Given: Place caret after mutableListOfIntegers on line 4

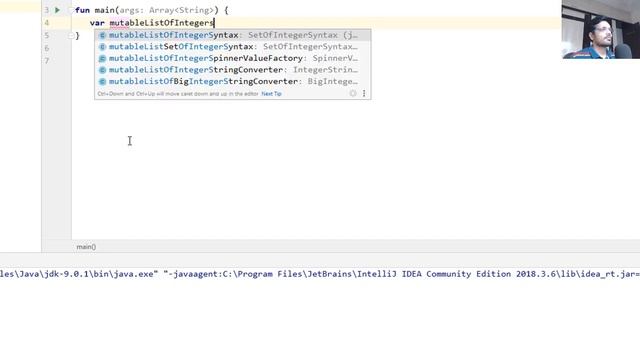Looking at the screenshot, I should 214,23.
